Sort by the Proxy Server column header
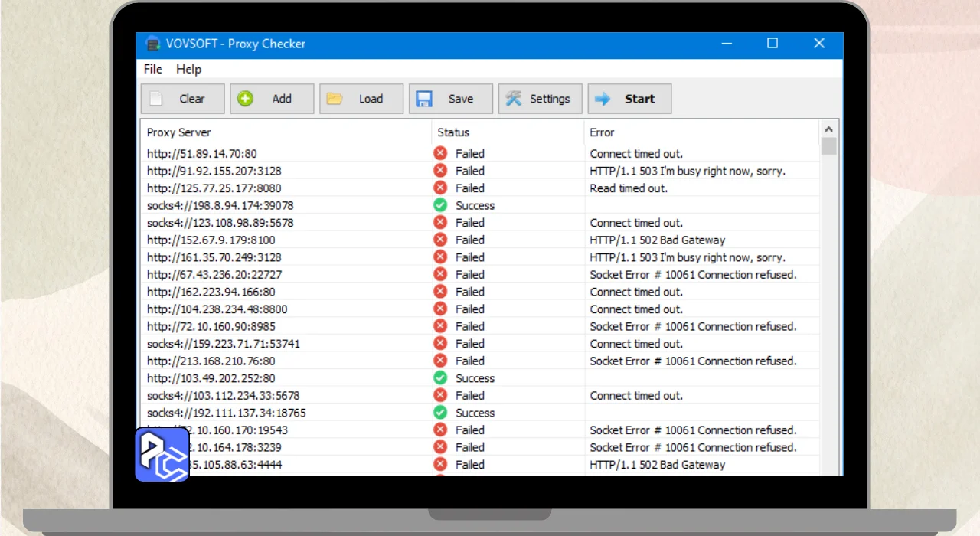Viewport: 980px width, 536px height. pyautogui.click(x=179, y=132)
